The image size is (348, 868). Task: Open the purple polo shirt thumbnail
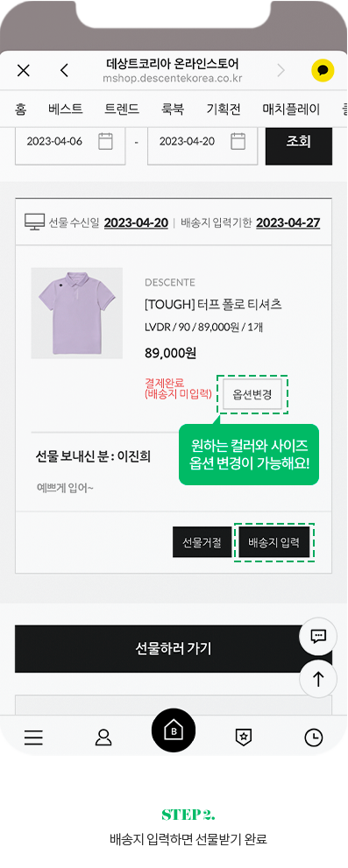(x=76, y=314)
